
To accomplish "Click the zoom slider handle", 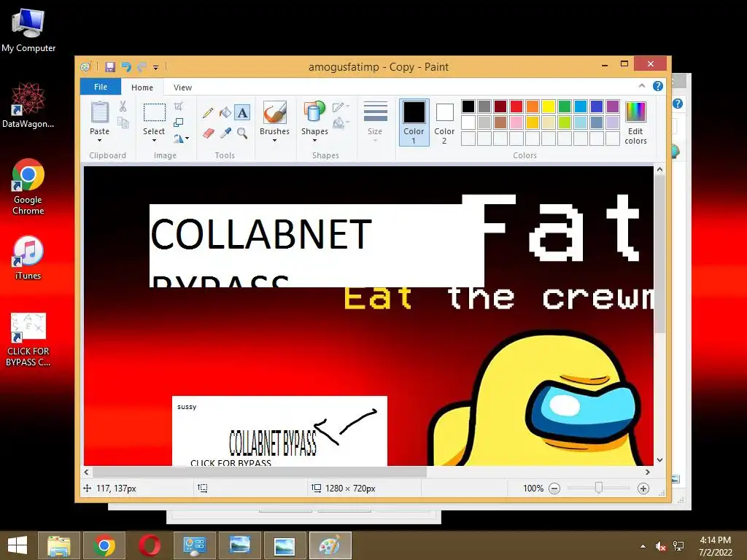I will pyautogui.click(x=598, y=488).
